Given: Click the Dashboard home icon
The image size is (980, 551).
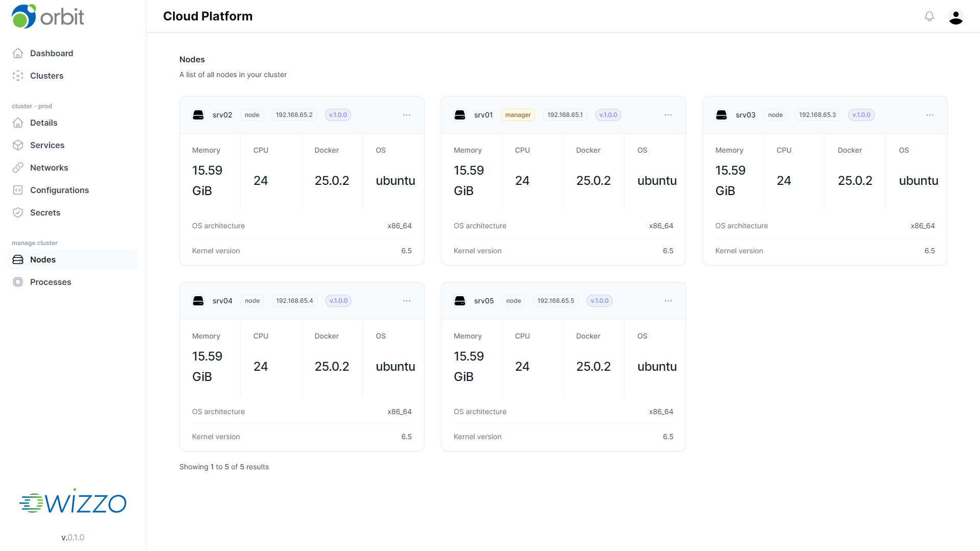Looking at the screenshot, I should [x=18, y=53].
